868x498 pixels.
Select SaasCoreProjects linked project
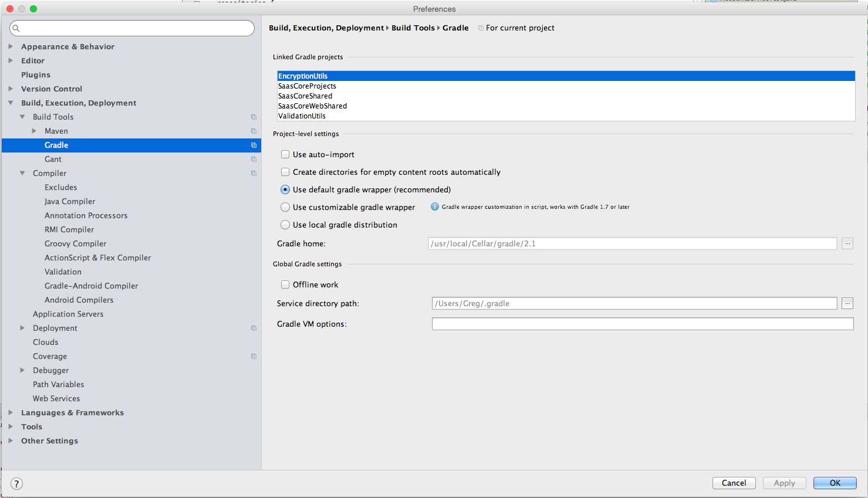tap(566, 86)
